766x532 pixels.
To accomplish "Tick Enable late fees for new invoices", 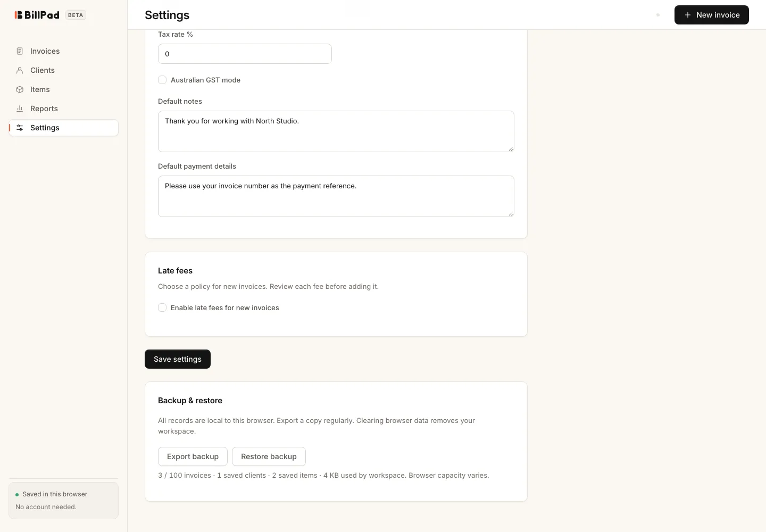I will coord(162,307).
